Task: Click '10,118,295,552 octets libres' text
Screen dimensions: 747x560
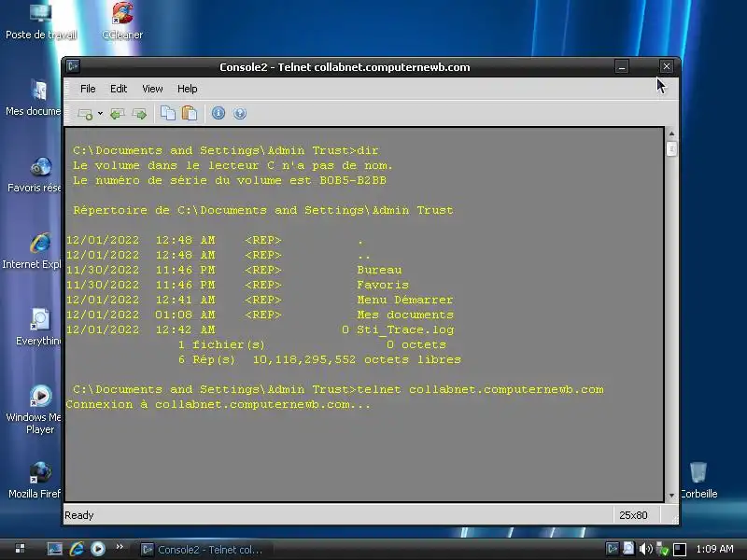Action: 357,359
